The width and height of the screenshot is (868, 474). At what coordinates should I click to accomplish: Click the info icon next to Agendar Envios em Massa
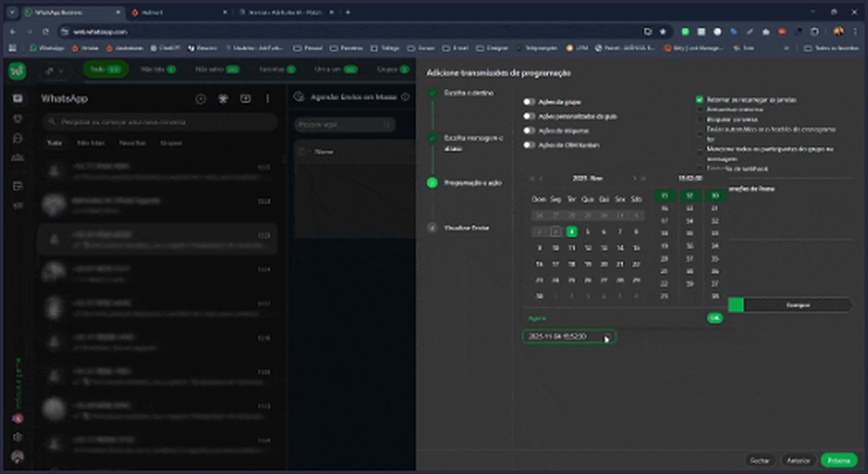coord(405,97)
